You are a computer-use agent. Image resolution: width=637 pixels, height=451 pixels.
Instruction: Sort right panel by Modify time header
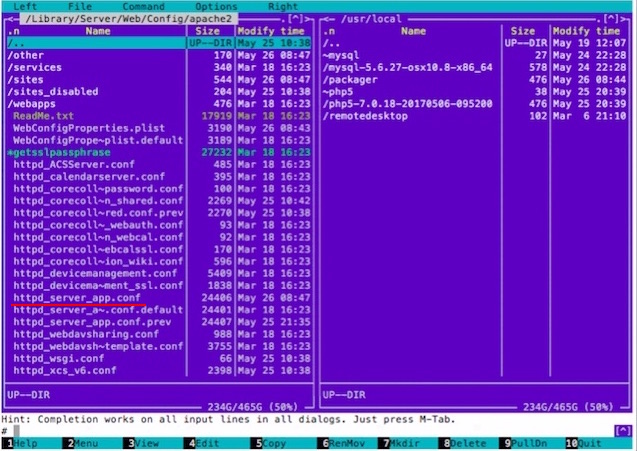click(x=587, y=31)
